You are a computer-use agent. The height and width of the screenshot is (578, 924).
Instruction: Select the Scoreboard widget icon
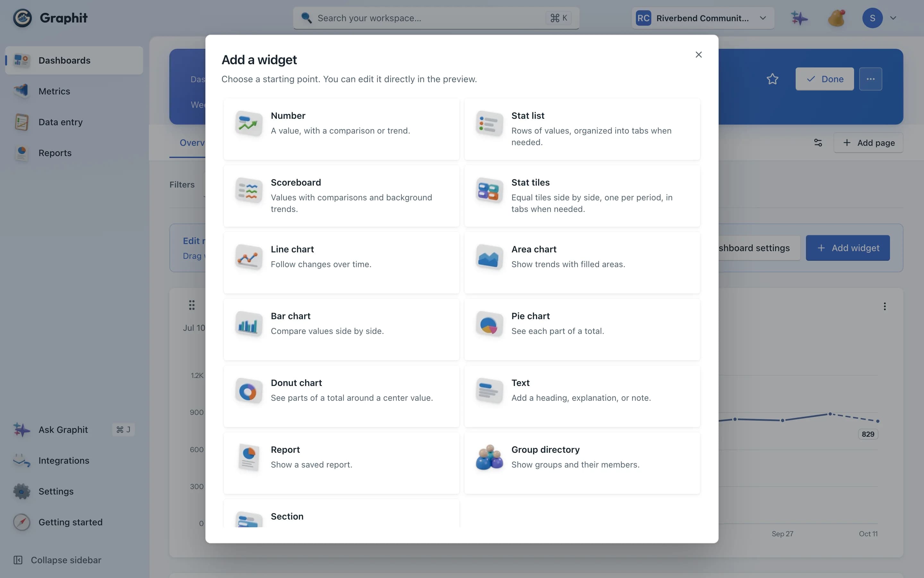(x=249, y=190)
